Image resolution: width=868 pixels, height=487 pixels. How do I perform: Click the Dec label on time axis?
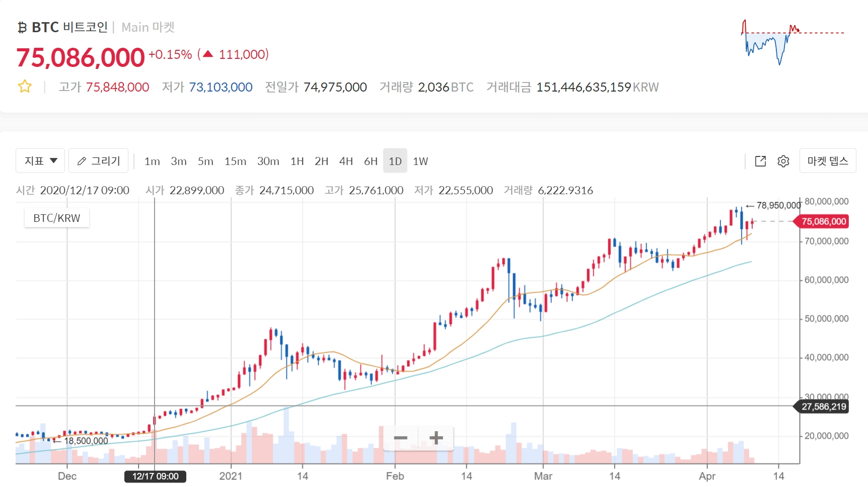67,476
